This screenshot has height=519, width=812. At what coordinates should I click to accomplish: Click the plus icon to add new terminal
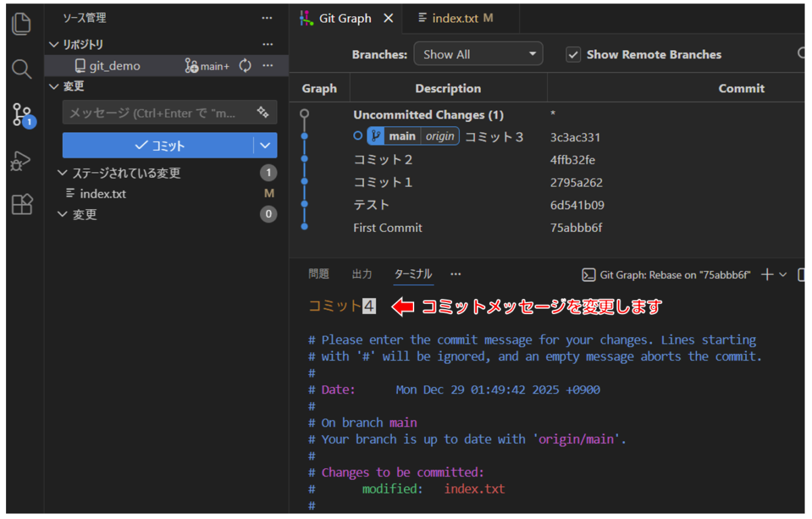767,275
